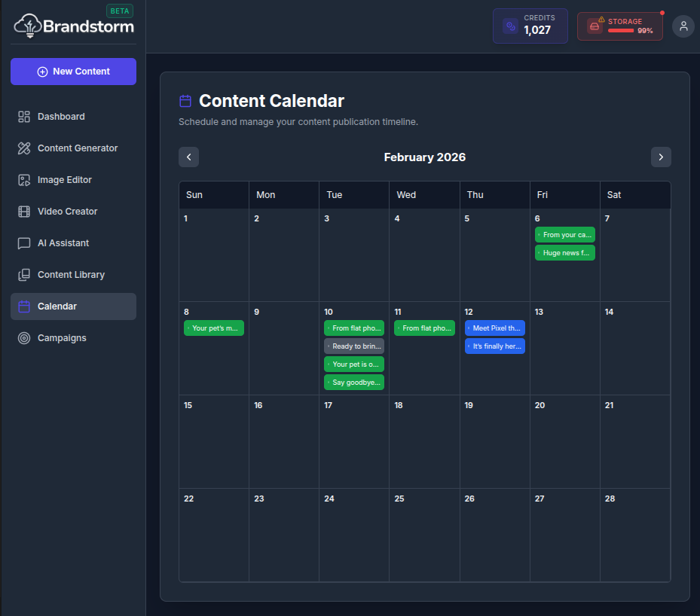Open the Credits balance panel
This screenshot has width=700, height=616.
pos(530,26)
